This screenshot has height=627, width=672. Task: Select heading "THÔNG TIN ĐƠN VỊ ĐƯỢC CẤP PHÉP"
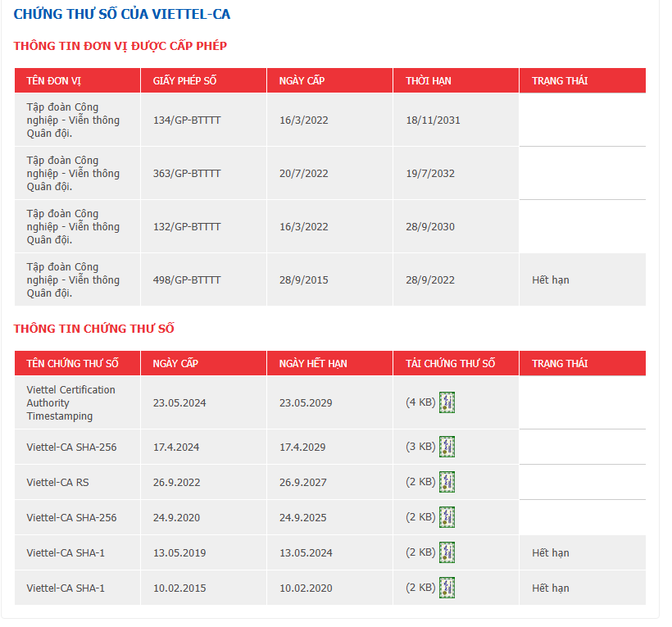pyautogui.click(x=120, y=46)
